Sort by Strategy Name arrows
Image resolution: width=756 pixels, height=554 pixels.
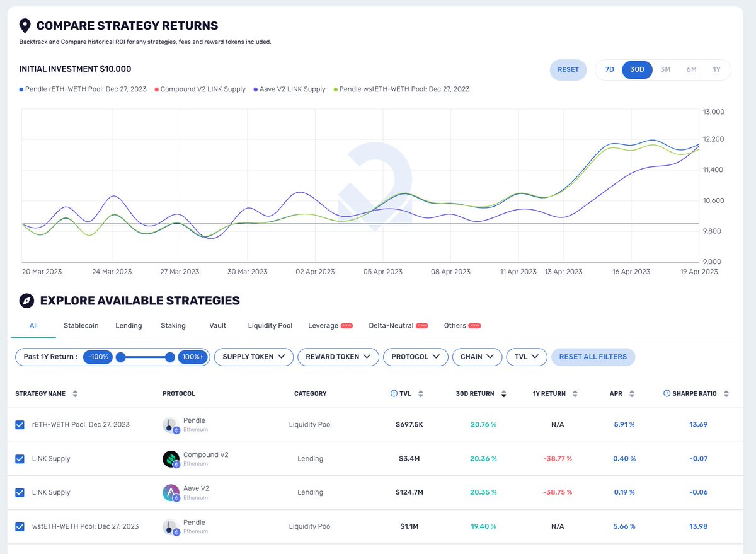75,394
